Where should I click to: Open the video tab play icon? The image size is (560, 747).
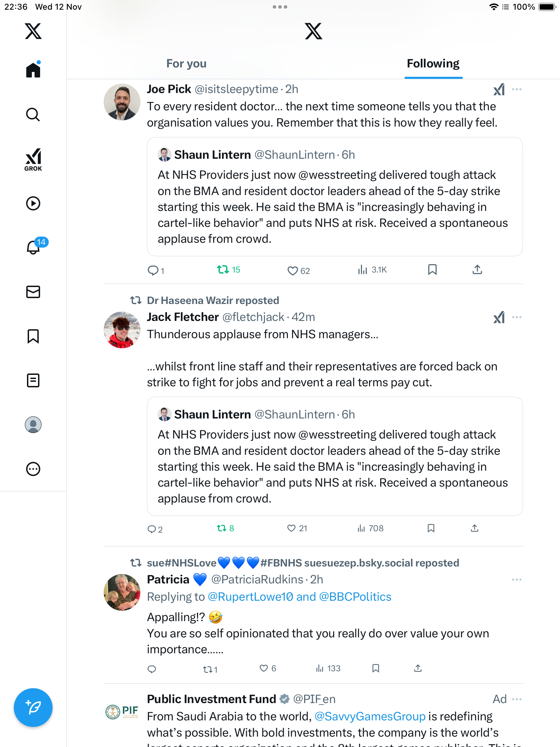(x=33, y=203)
